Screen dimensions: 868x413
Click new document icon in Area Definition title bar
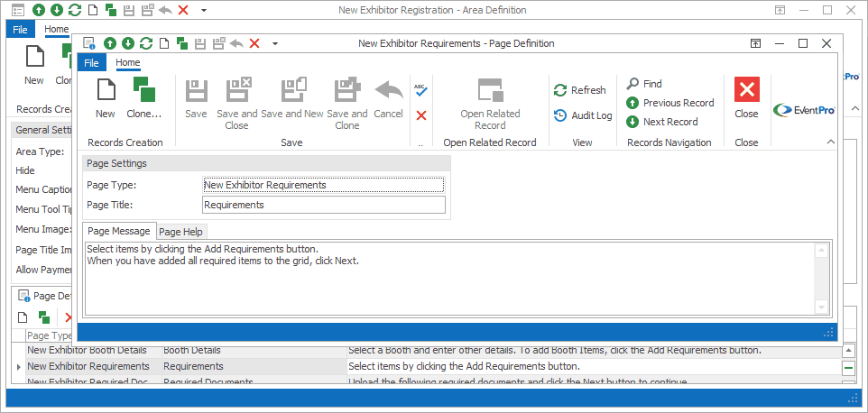[92, 10]
